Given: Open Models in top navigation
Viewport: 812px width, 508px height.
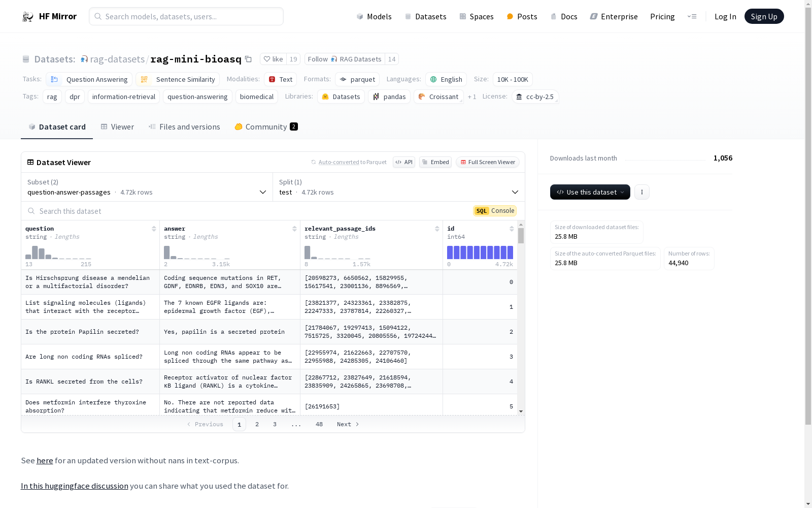Looking at the screenshot, I should (374, 17).
